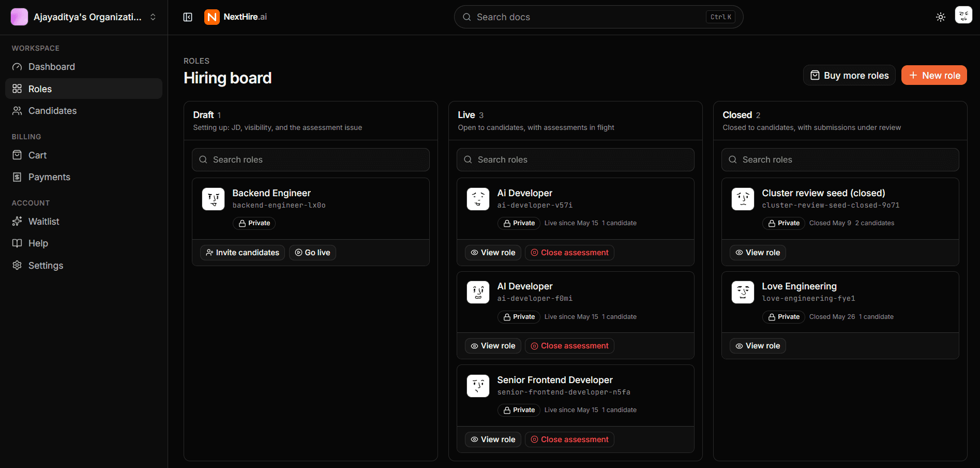Open the Backend Engineer role title
Screen dimensions: 980x468
pyautogui.click(x=272, y=193)
